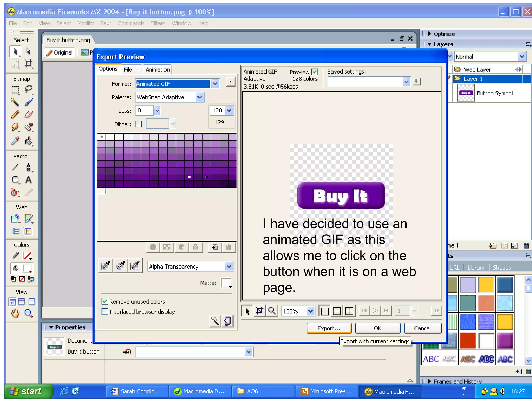532x399 pixels.
Task: Select the Pointer tool in Tools panel
Action: [x=15, y=51]
